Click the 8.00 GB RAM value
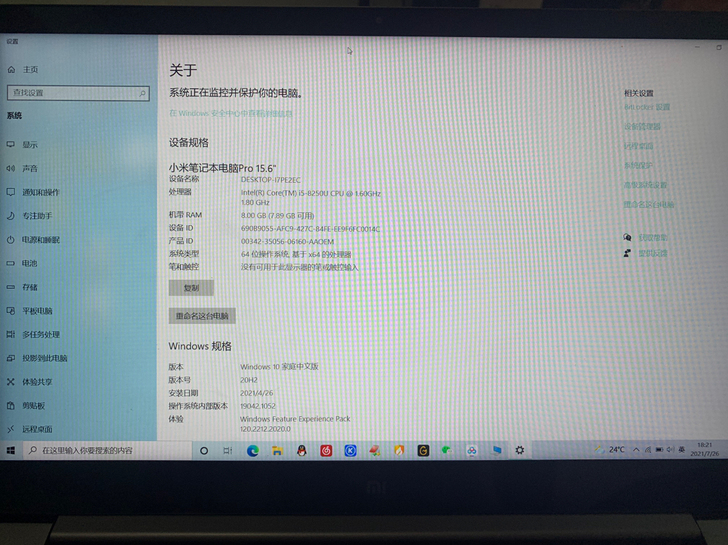This screenshot has width=728, height=545. [x=277, y=215]
